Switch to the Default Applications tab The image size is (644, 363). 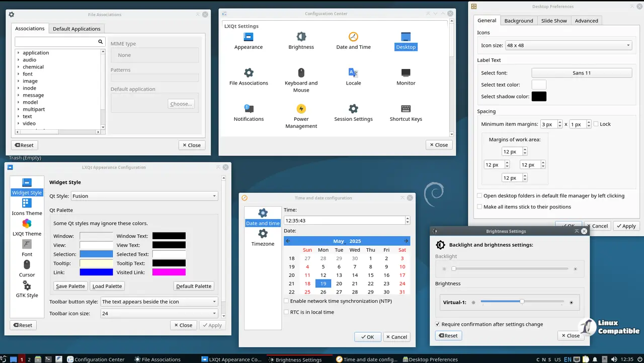[x=76, y=29]
